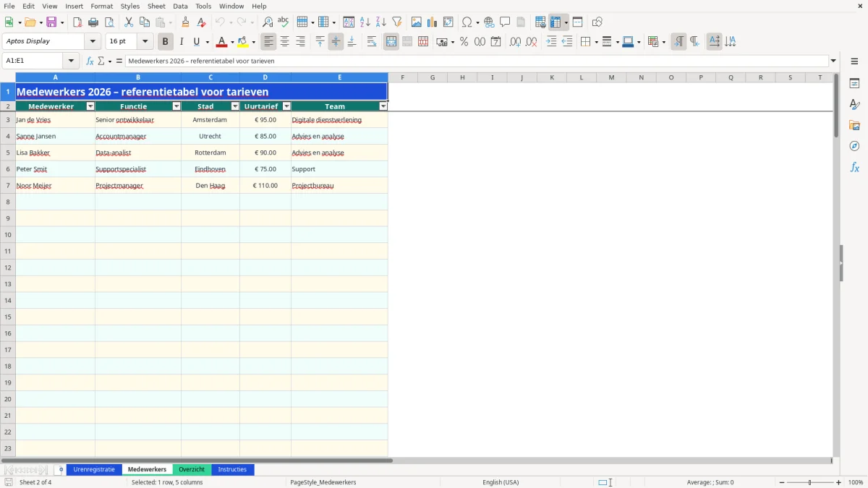
Task: Increase indent
Action: [551, 42]
